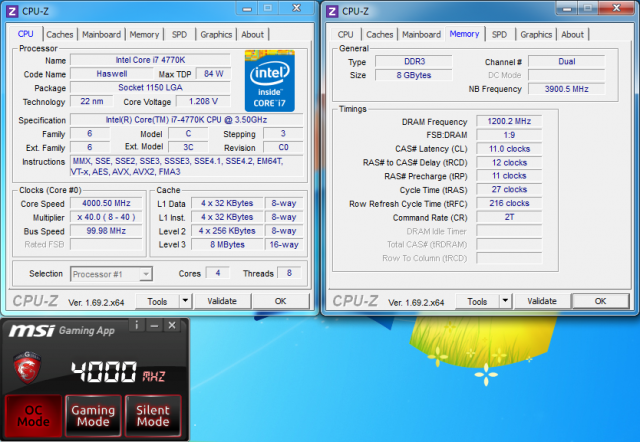Click the CAS# Latency value 11.0 clocks

(509, 149)
